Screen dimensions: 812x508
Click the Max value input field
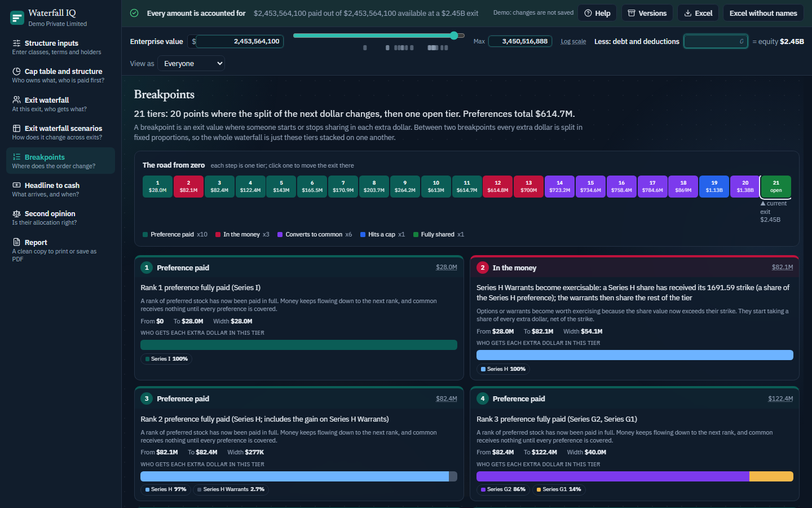point(520,41)
